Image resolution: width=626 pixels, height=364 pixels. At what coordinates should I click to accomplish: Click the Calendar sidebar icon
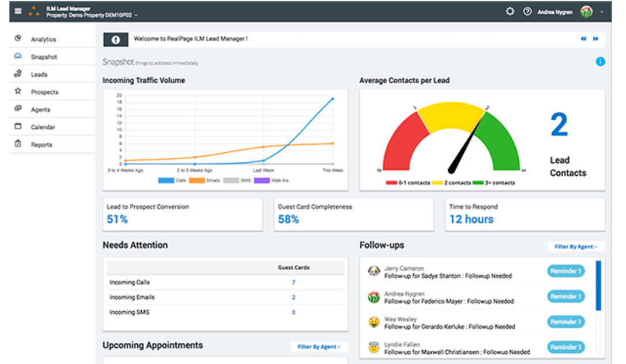pos(18,126)
